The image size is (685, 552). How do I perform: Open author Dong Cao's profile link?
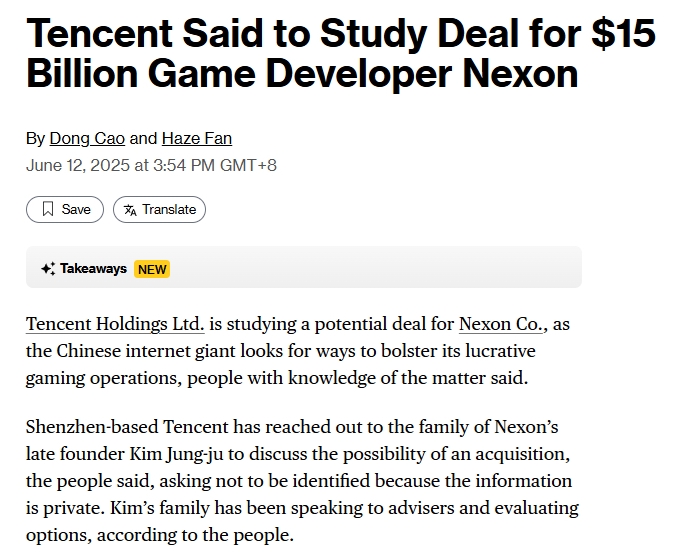coord(87,138)
